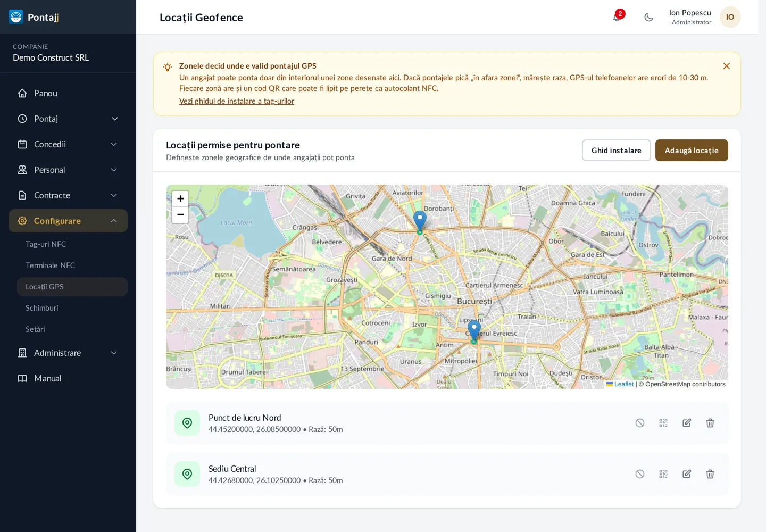Select Locații GPS submenu item

click(x=72, y=287)
